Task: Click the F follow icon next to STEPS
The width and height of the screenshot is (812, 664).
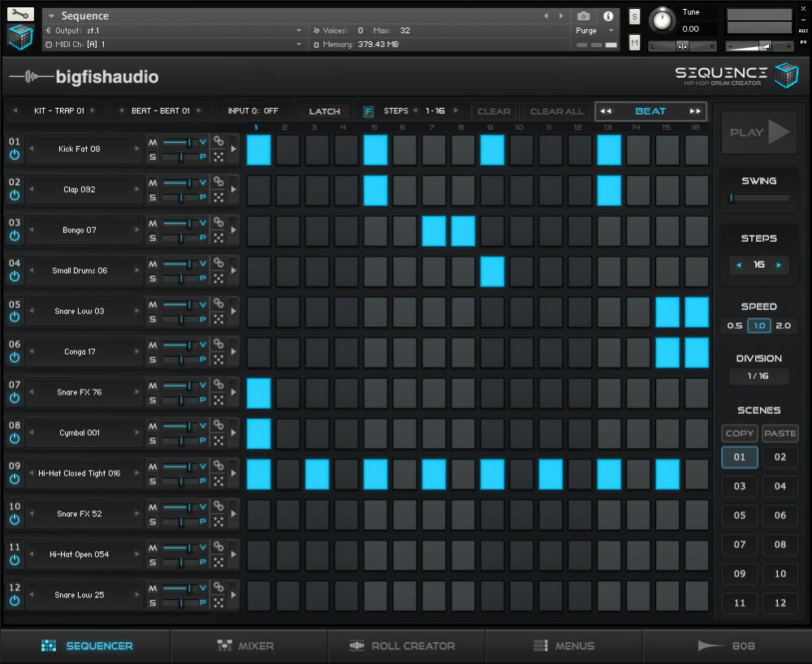Action: click(369, 111)
